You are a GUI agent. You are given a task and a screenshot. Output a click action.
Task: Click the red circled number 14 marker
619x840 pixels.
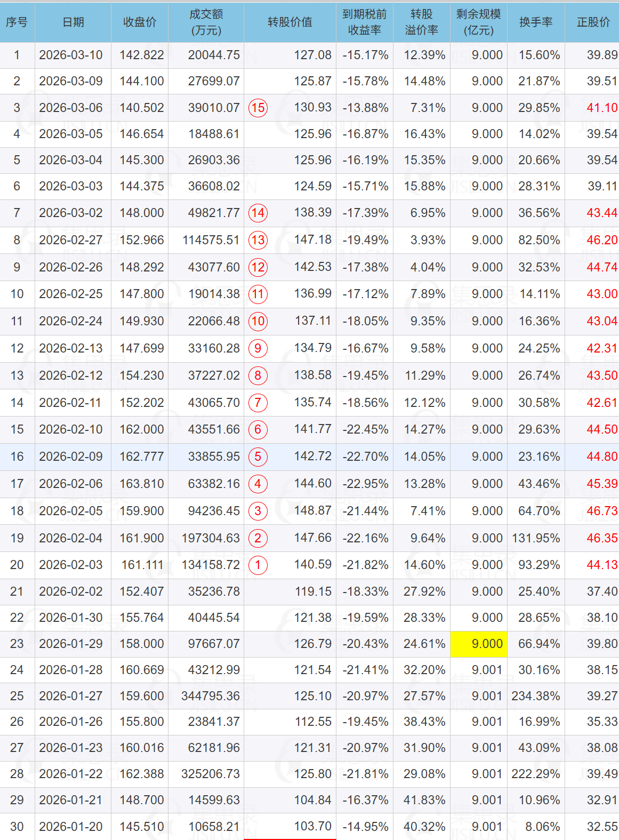258,213
